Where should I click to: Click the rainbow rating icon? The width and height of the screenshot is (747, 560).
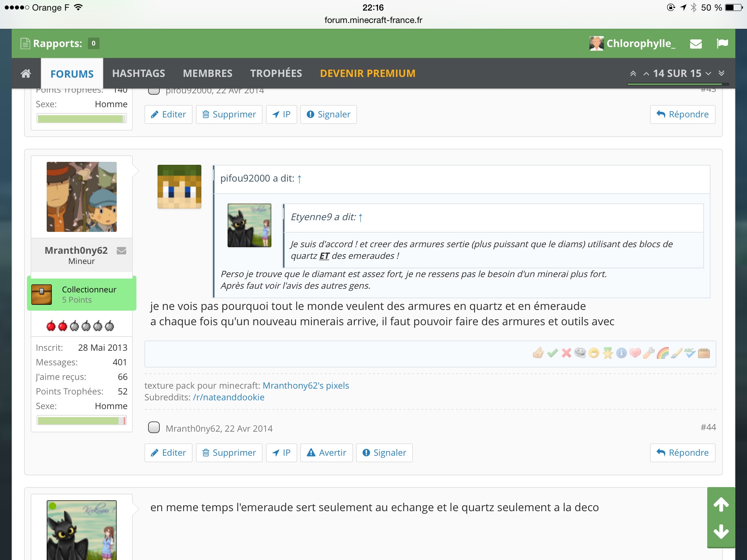point(662,353)
